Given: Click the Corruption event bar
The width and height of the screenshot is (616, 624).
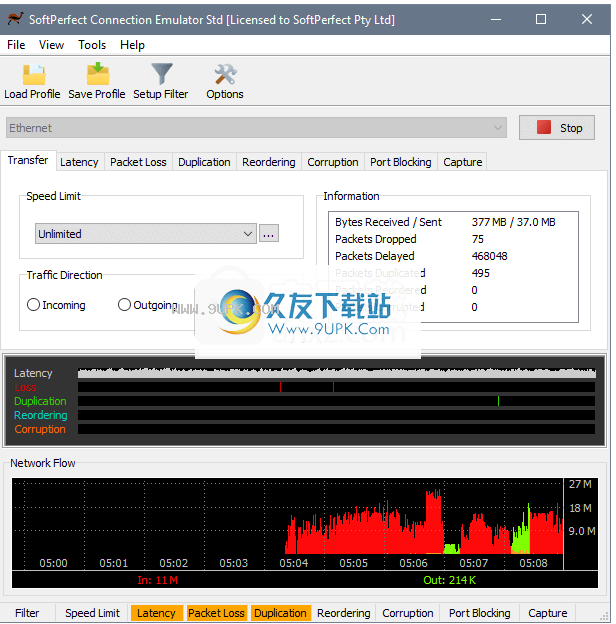Looking at the screenshot, I should point(337,429).
